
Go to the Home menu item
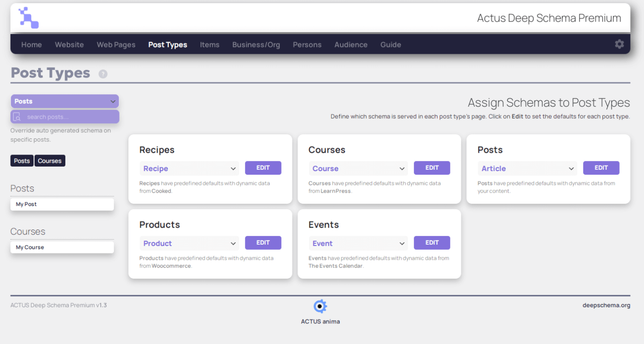pos(32,45)
